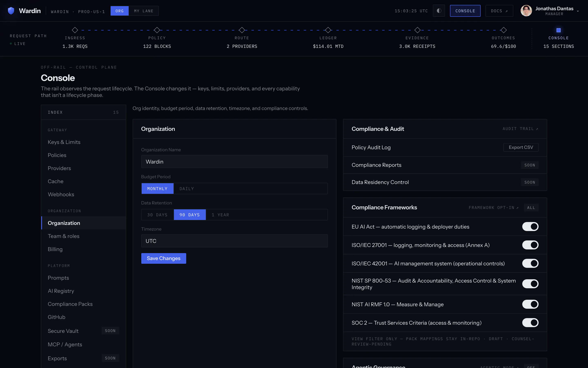Open Team & roles section
588x368 pixels.
tap(83, 236)
